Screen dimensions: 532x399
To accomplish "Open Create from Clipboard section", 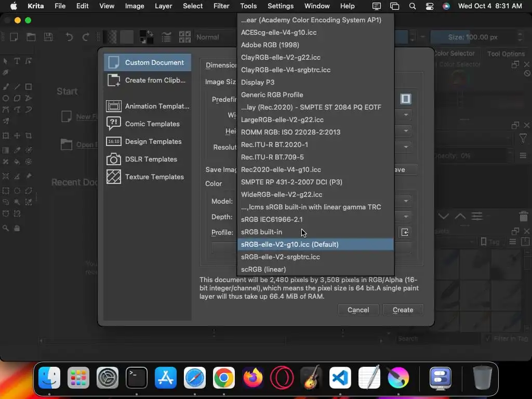I will point(148,80).
